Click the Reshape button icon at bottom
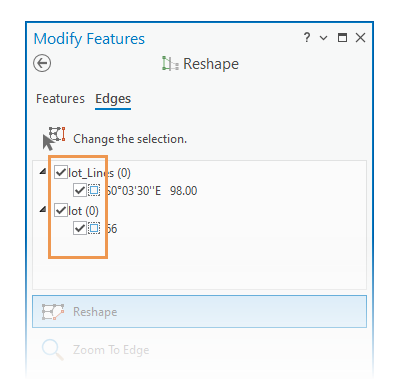This screenshot has width=400, height=380. coord(53,312)
